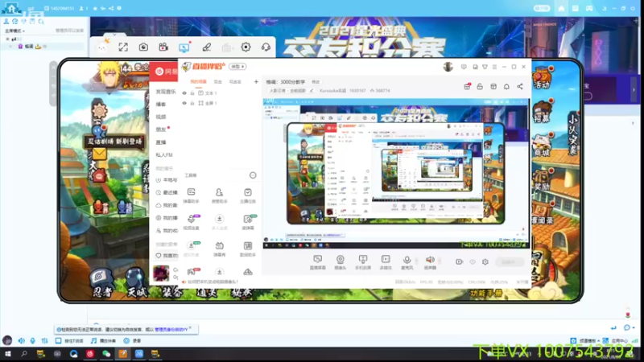Click start streaming button at bottom right
This screenshot has width=644, height=362.
point(510,262)
